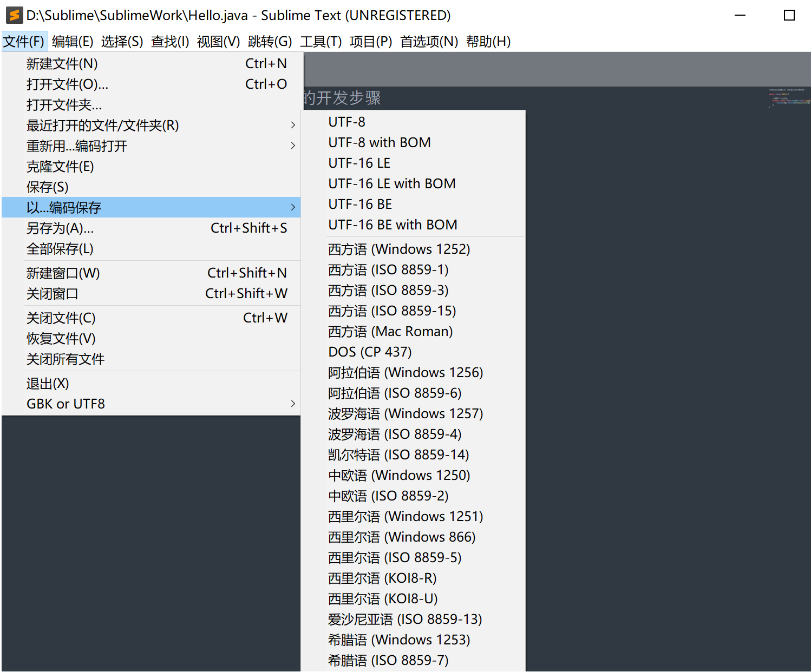Choose 西里尔语 (ISO 8859-5) encoding

coord(413,558)
